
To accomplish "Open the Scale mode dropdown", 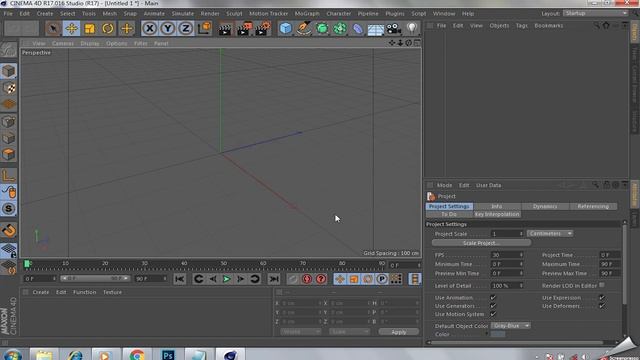I will point(349,332).
